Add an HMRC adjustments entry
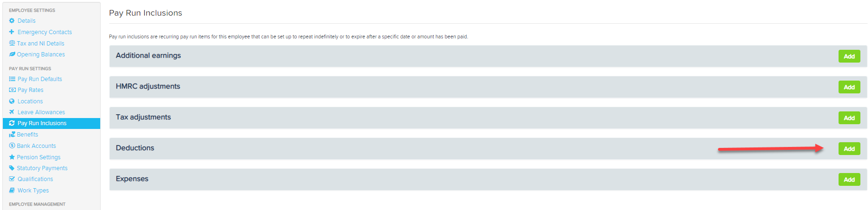868x210 pixels. pos(849,87)
